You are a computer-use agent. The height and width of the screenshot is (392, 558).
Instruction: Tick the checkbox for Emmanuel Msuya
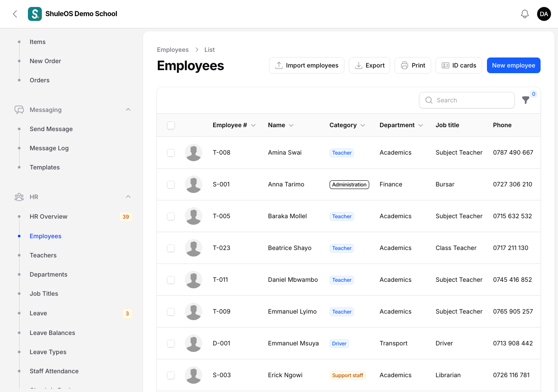(171, 344)
